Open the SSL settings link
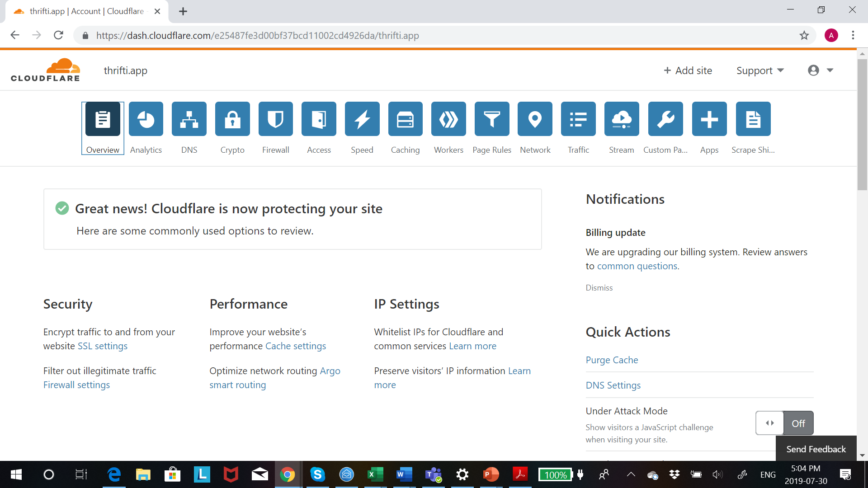This screenshot has height=488, width=868. [103, 346]
